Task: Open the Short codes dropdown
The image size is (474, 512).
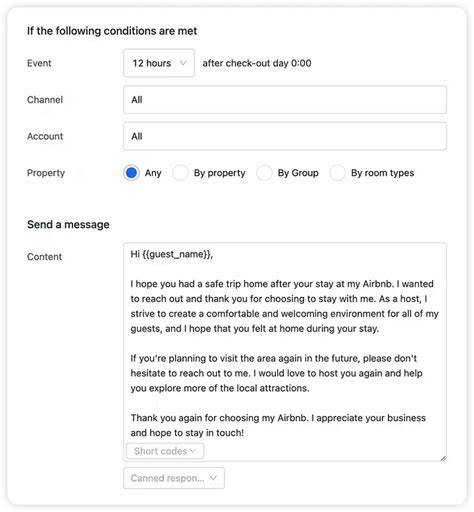Action: coord(165,451)
